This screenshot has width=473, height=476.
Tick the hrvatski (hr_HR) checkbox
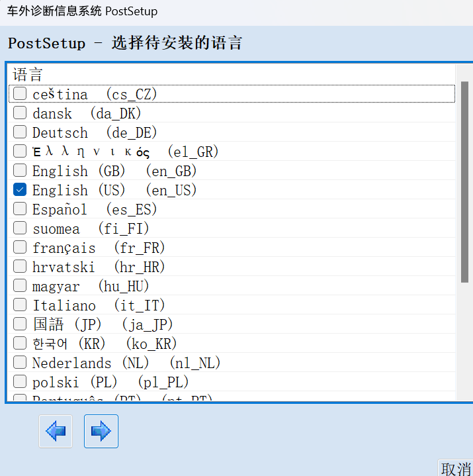(x=20, y=267)
